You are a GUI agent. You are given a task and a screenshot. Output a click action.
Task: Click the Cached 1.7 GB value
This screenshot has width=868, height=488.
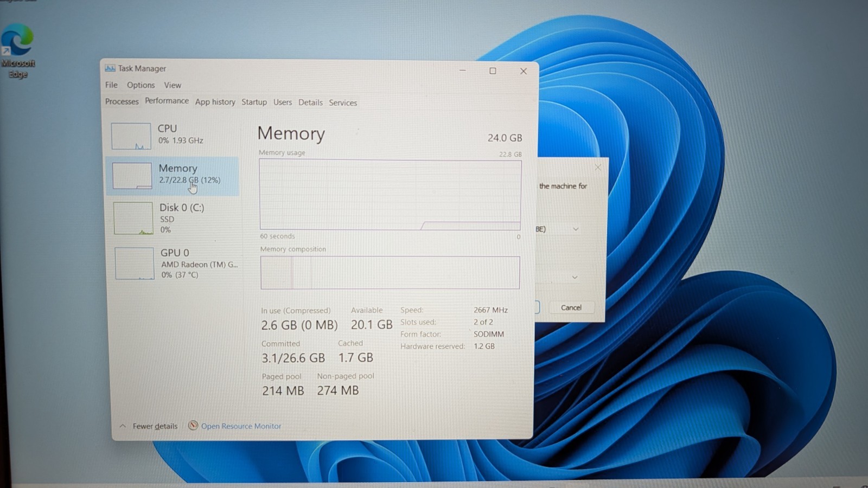pyautogui.click(x=356, y=357)
